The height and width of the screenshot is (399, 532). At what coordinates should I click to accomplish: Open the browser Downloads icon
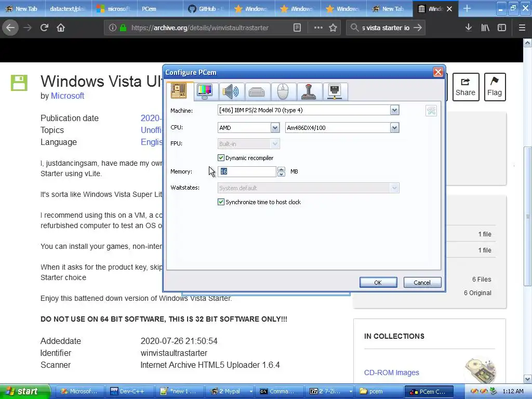(469, 28)
